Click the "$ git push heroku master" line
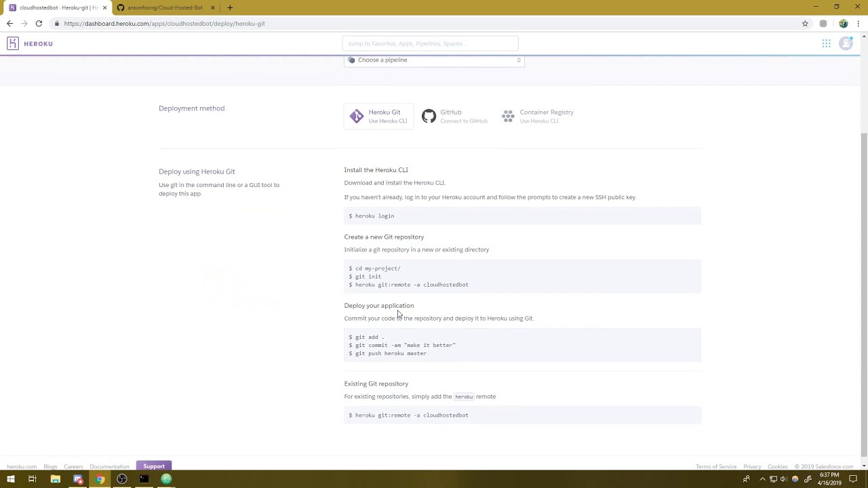868x488 pixels. pos(388,353)
